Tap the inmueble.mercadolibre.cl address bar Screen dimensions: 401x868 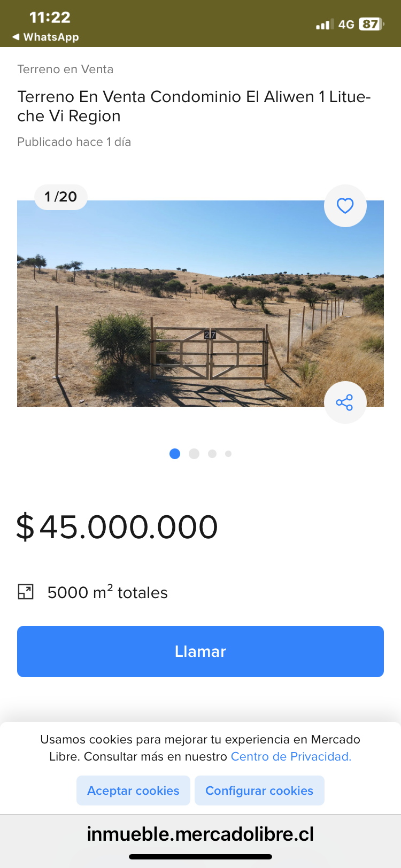tap(200, 834)
